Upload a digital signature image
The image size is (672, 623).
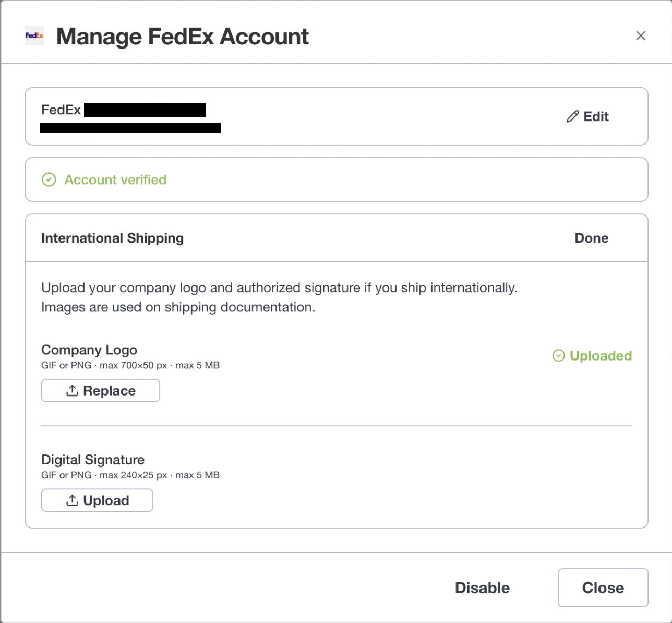click(97, 500)
